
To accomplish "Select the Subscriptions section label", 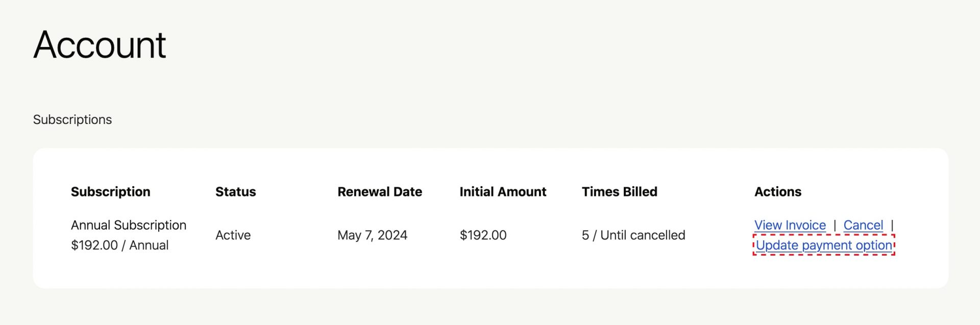I will pos(72,119).
